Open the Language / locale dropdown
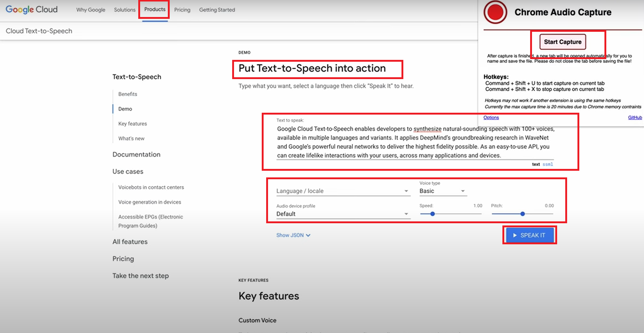The image size is (644, 333). [343, 191]
